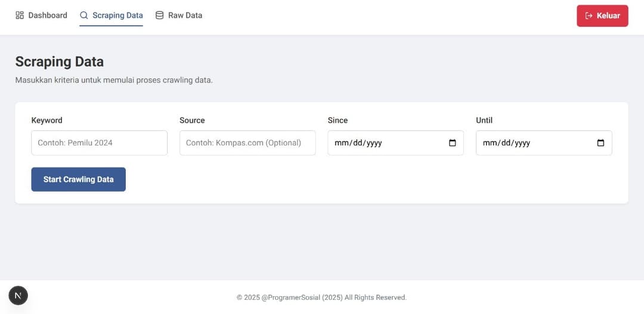Viewport: 644px width, 314px height.
Task: Click the magnifier icon beside Scraping Data
Action: [84, 15]
